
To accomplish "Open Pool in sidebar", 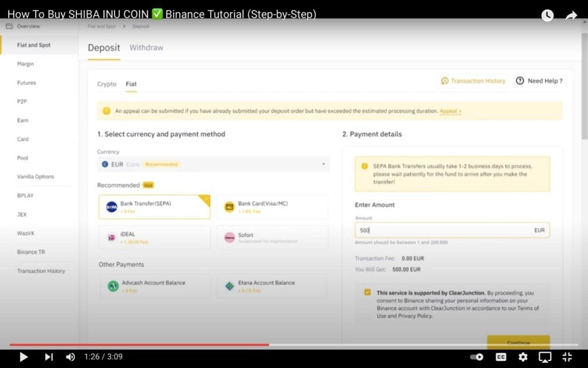I will pos(23,158).
